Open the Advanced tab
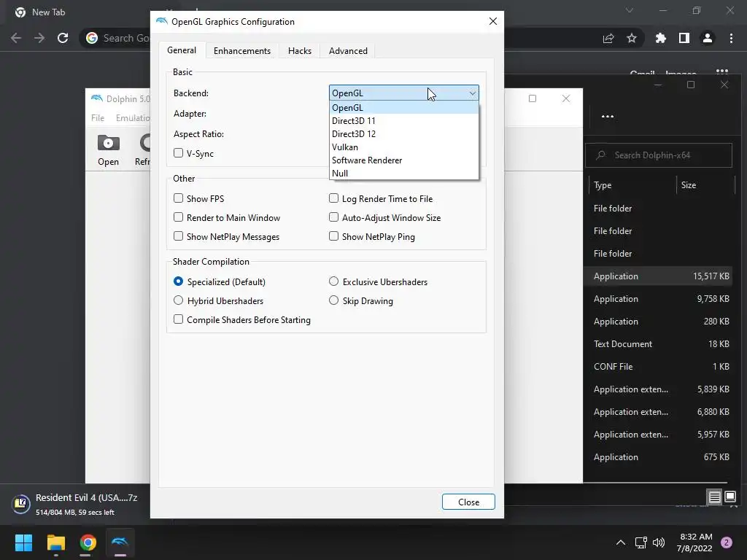 348,51
